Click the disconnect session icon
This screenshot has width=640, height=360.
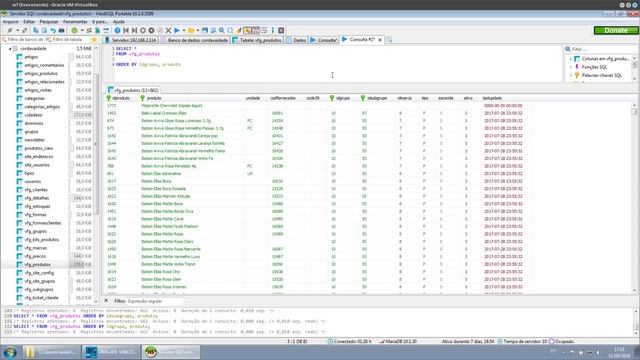point(25,31)
